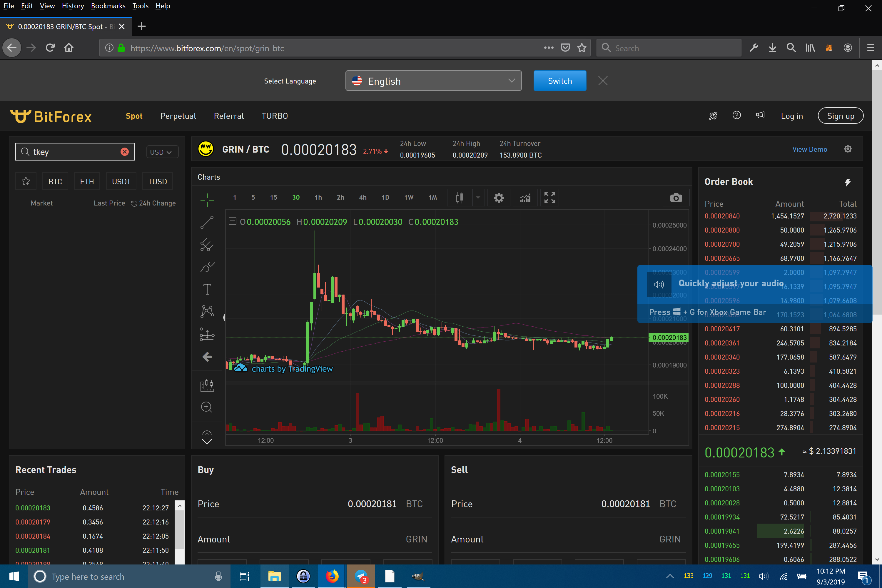Enter fullscreen chart mode
The width and height of the screenshot is (882, 588).
coord(549,198)
